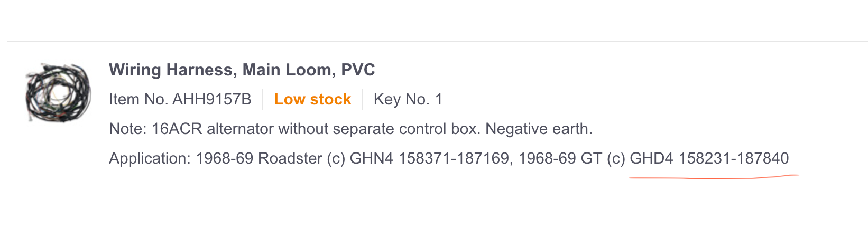Image resolution: width=868 pixels, height=229 pixels.
Task: Click the red underline annotation mark
Action: [714, 178]
